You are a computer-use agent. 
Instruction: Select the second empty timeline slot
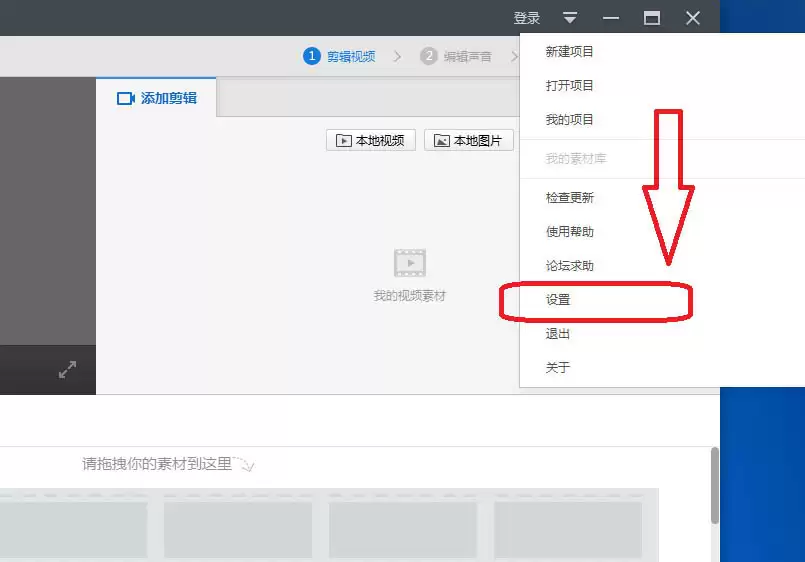tap(238, 529)
